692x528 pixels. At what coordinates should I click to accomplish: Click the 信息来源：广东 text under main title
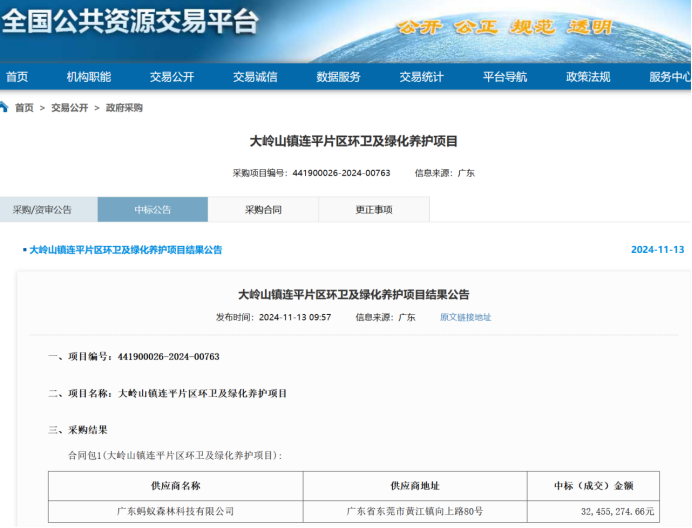444,173
